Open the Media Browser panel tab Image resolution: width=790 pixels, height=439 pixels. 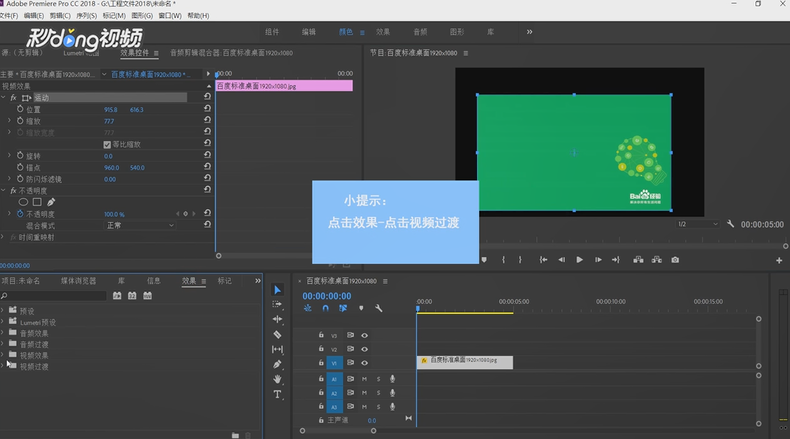coord(78,281)
